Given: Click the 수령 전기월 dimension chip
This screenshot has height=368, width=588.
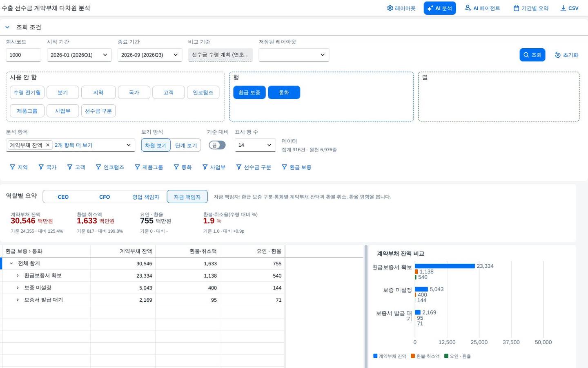Looking at the screenshot, I should (27, 92).
